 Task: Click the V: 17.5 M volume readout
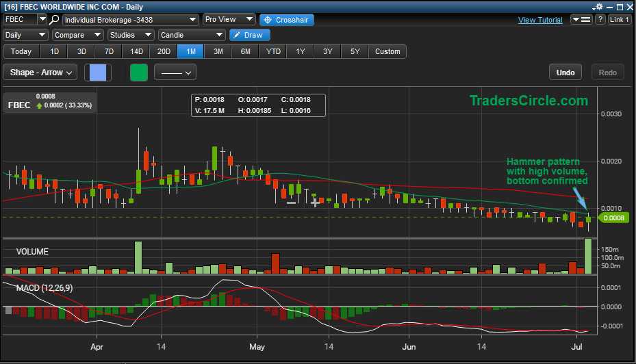(x=209, y=111)
